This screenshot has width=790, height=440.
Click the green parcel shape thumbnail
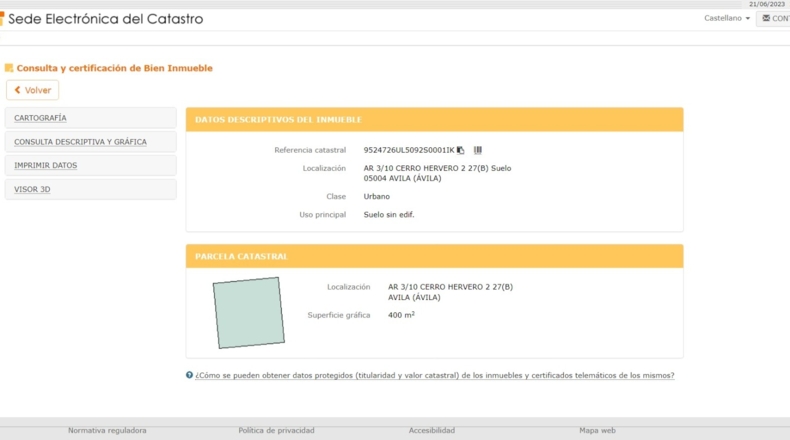249,312
